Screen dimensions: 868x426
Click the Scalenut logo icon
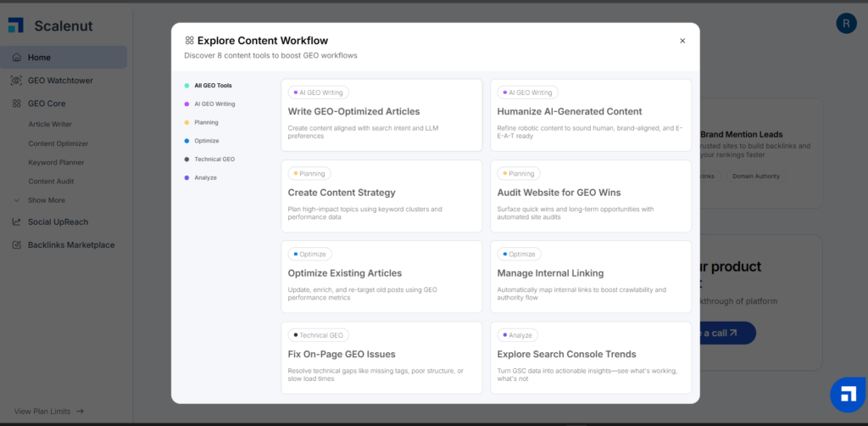pos(15,25)
